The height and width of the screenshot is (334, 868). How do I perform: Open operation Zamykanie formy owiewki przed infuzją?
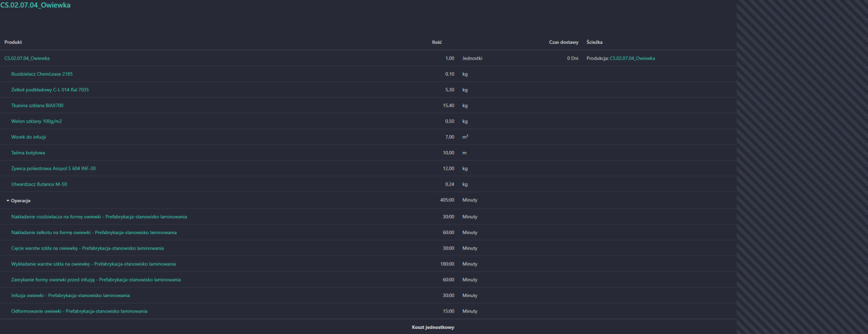96,280
